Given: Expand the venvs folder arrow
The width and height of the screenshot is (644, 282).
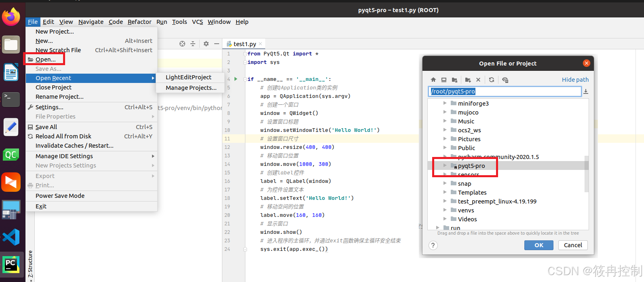Looking at the screenshot, I should click(445, 210).
